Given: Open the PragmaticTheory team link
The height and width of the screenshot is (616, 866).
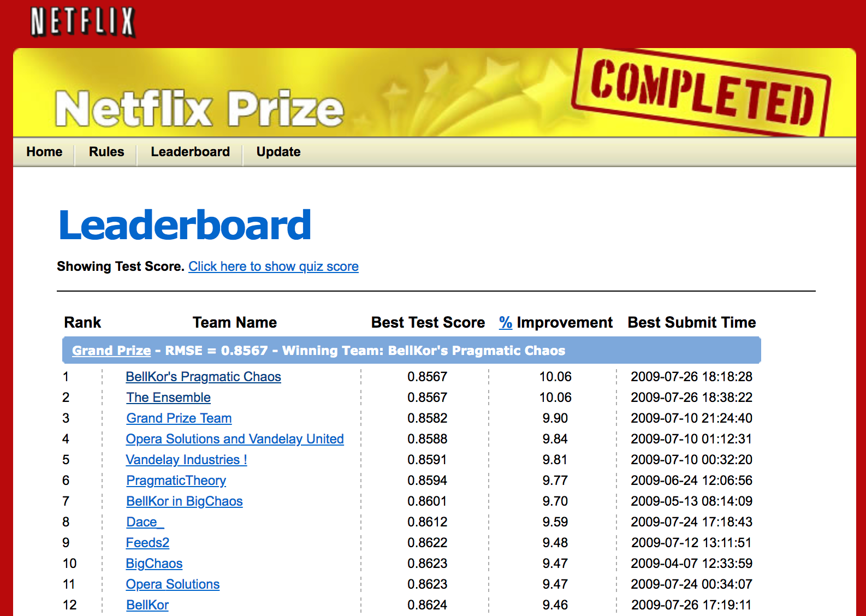Looking at the screenshot, I should pos(176,481).
